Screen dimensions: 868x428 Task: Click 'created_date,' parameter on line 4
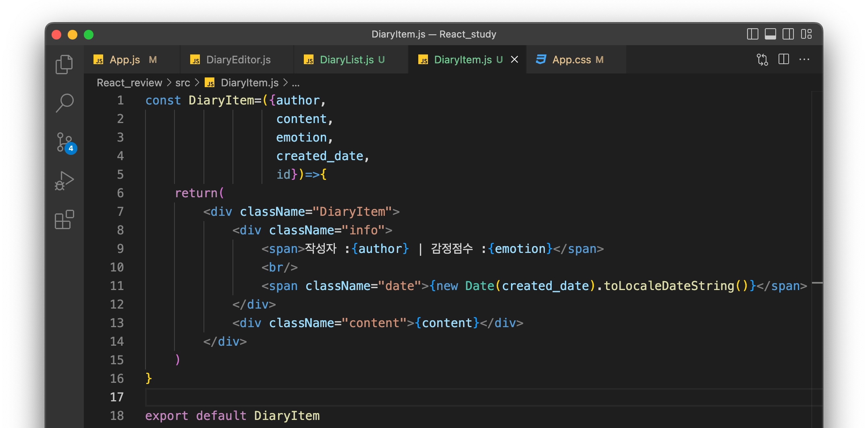coord(323,156)
